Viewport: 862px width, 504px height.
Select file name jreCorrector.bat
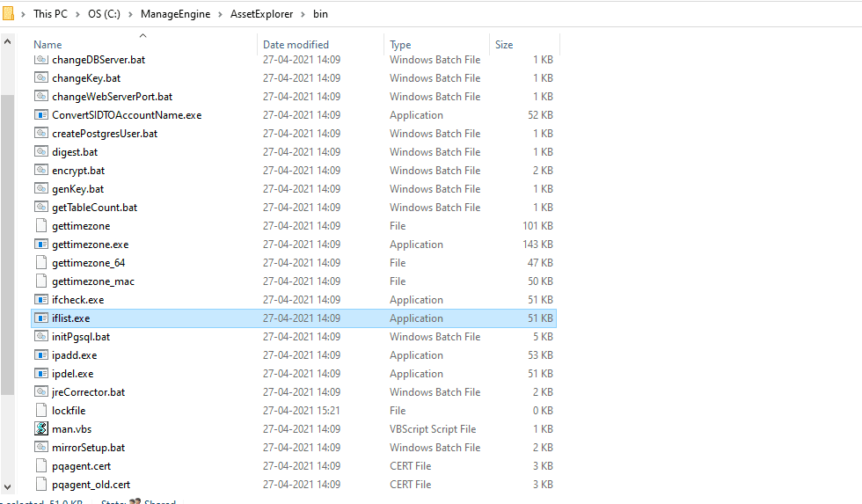coord(88,392)
